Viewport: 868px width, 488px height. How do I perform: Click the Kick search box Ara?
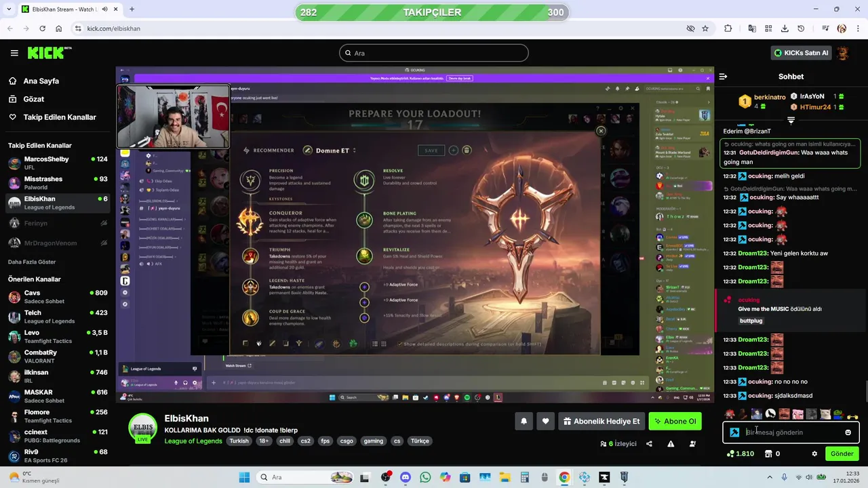coord(433,53)
